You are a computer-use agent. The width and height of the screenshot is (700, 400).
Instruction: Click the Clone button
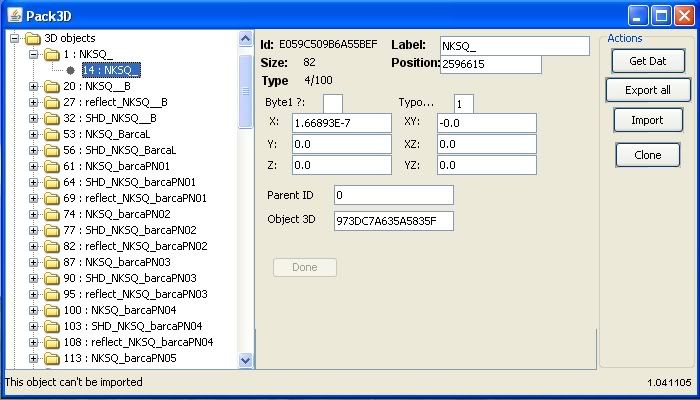click(648, 155)
